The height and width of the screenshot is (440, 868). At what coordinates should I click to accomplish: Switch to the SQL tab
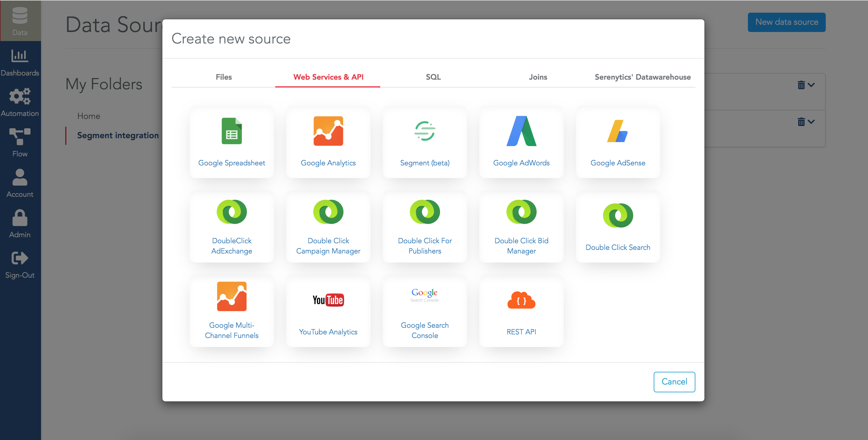click(433, 77)
